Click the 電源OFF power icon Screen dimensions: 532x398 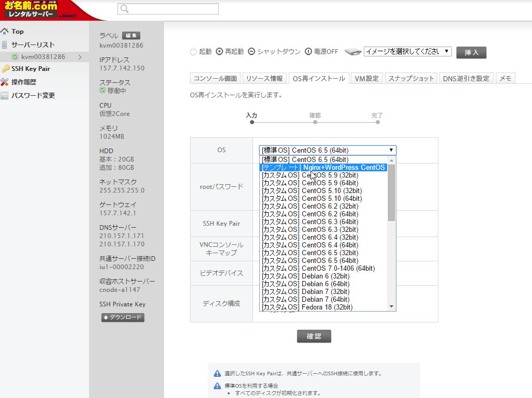[x=308, y=52]
